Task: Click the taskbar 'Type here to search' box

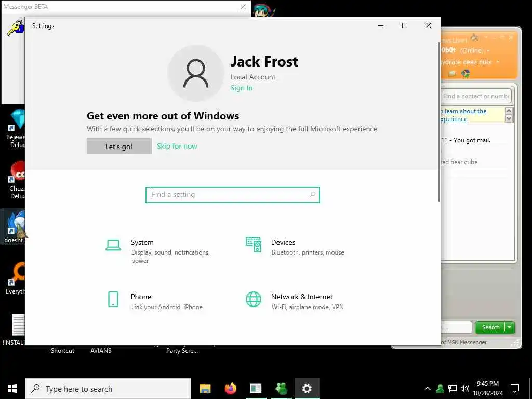Action: tap(108, 389)
